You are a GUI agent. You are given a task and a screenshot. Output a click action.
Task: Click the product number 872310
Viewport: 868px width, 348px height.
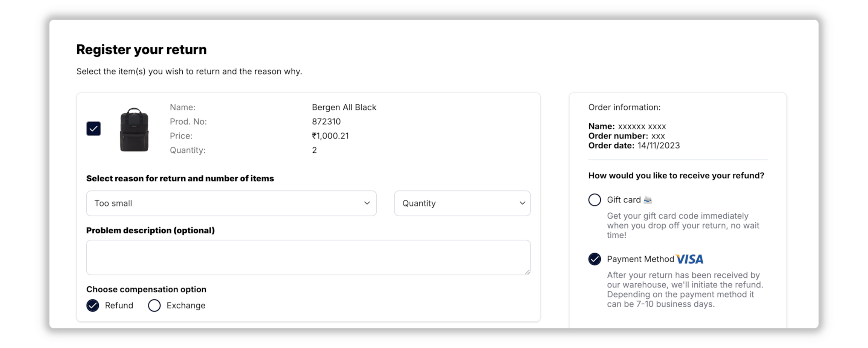point(326,122)
